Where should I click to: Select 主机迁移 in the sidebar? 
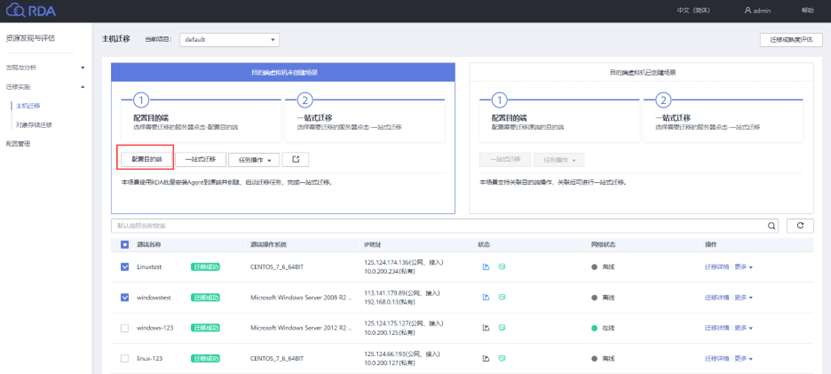coord(28,106)
